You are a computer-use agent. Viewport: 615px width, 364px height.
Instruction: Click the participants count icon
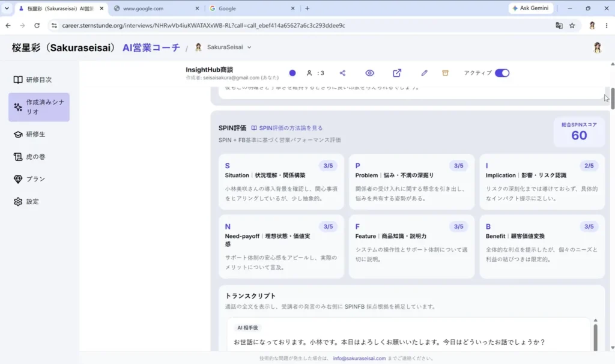click(309, 73)
